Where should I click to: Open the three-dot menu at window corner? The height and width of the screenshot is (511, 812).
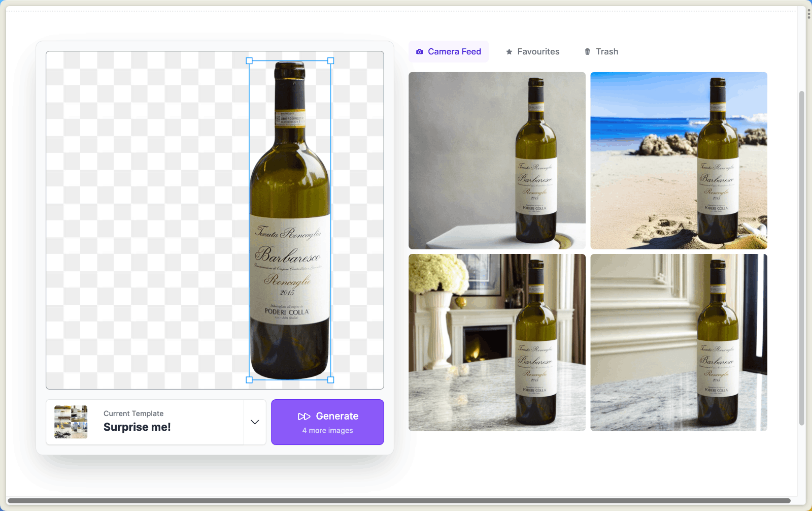[x=808, y=14]
